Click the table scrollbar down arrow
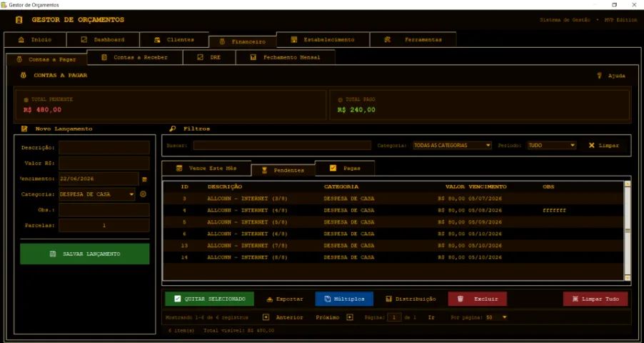This screenshot has width=644, height=343. coord(627,277)
